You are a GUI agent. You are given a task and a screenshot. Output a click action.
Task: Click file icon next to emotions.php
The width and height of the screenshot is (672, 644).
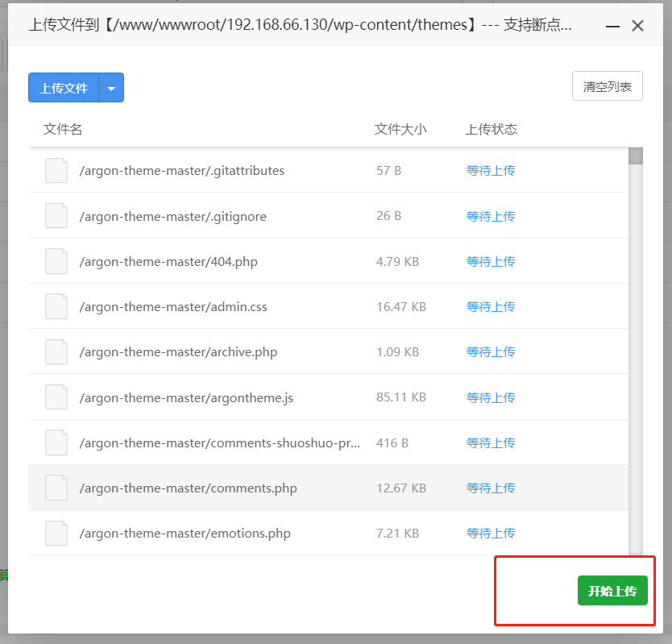(56, 533)
